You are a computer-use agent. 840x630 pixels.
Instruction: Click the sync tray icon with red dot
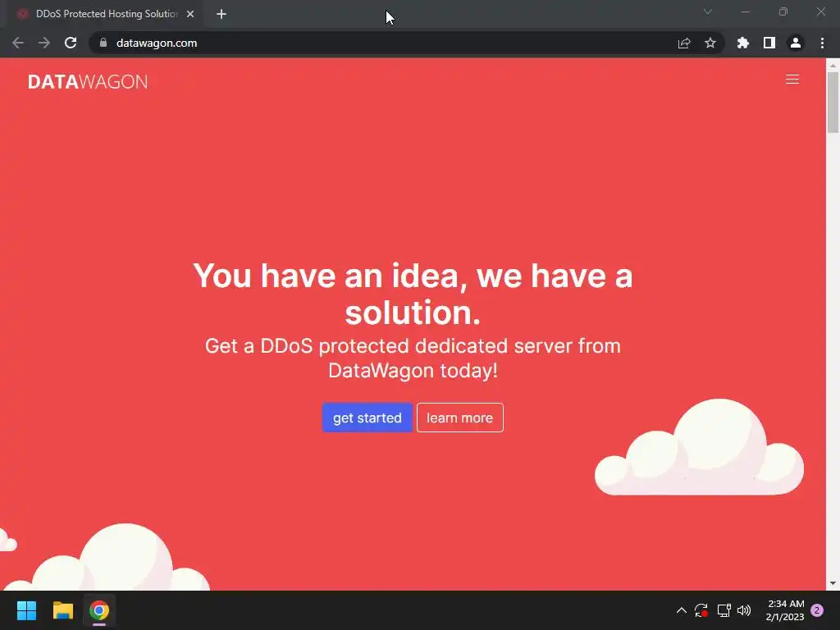click(x=701, y=610)
